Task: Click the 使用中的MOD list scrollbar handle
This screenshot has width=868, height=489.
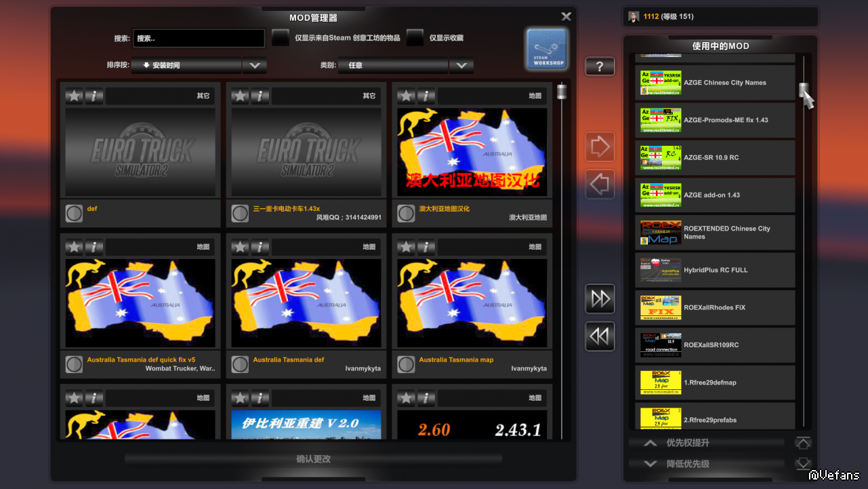Action: 804,90
